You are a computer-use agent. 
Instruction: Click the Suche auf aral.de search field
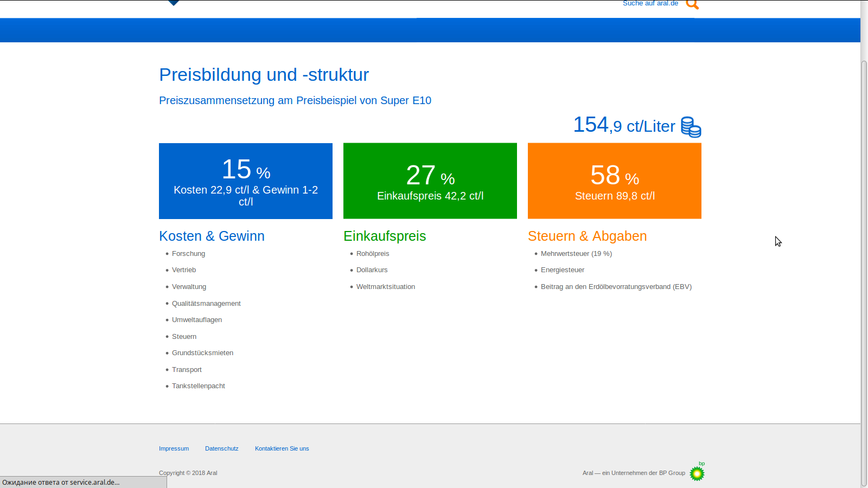(x=650, y=3)
